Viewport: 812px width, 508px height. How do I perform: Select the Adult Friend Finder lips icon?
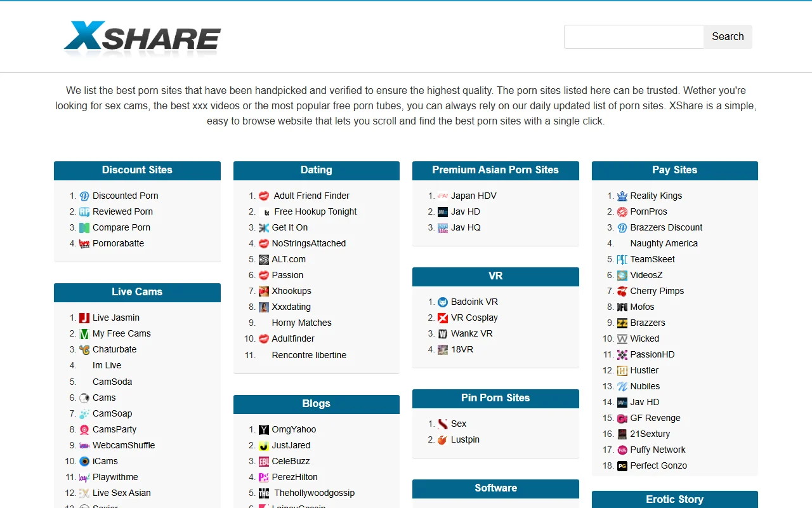265,196
